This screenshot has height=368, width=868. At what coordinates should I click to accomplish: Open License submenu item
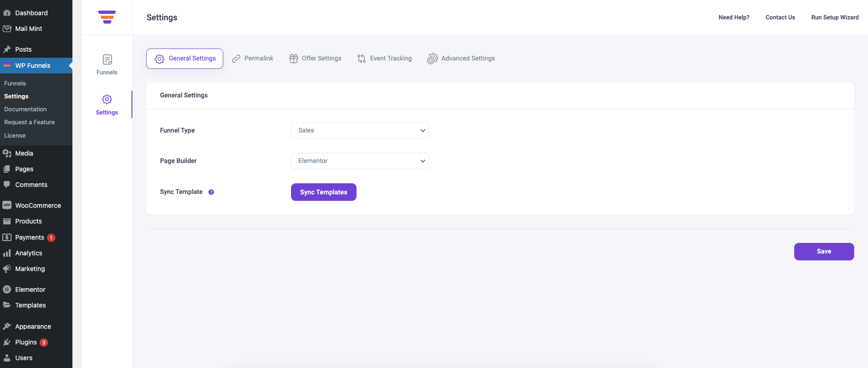15,136
